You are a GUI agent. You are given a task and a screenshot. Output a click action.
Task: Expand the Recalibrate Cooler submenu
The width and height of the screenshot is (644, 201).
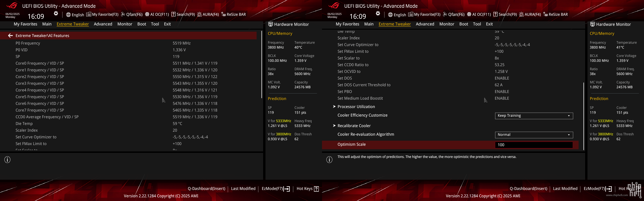click(x=354, y=126)
